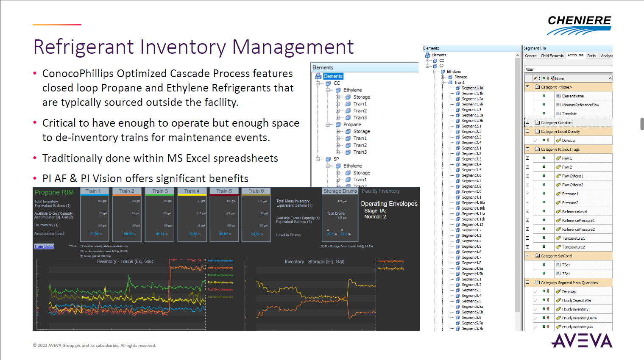
Task: Click the analysis icon on the HourlyCapacityGal row
Action: click(548, 300)
